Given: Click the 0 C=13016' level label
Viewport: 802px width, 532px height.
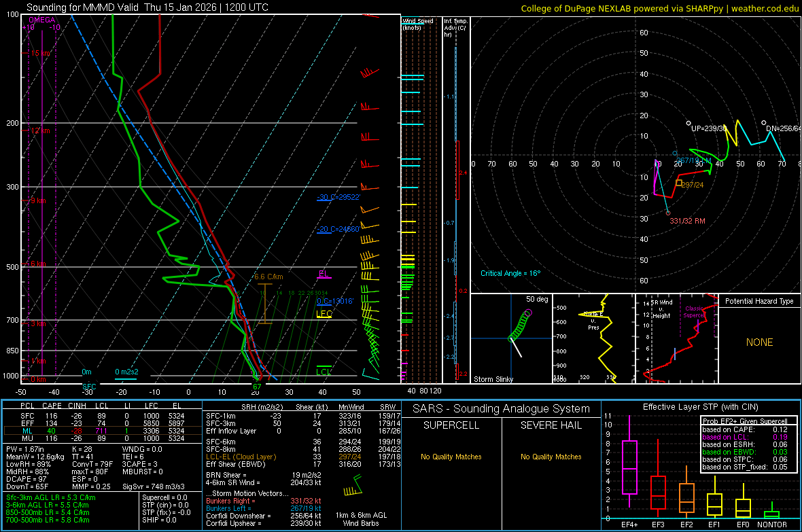Looking at the screenshot, I should (x=335, y=301).
